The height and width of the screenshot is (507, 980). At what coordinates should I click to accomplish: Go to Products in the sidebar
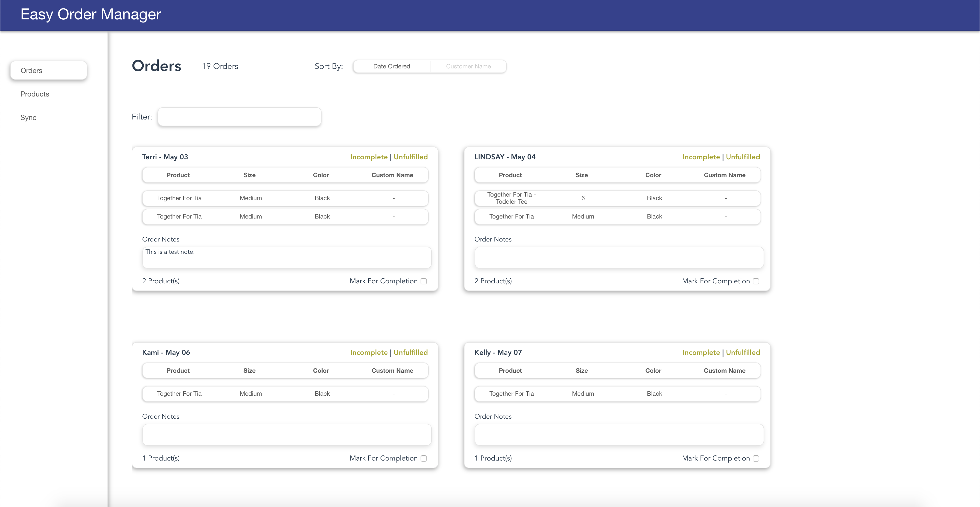pyautogui.click(x=35, y=94)
